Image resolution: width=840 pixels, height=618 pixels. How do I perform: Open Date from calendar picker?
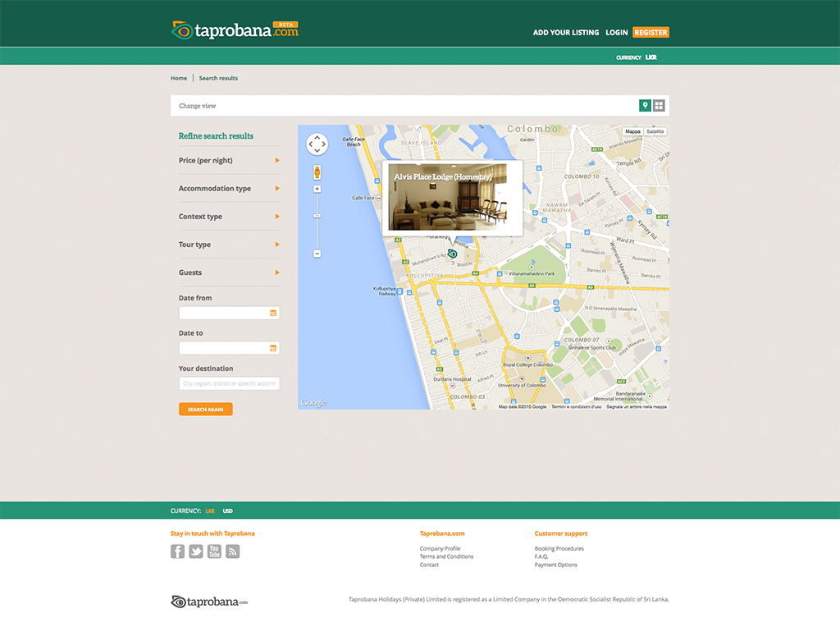pos(273,313)
